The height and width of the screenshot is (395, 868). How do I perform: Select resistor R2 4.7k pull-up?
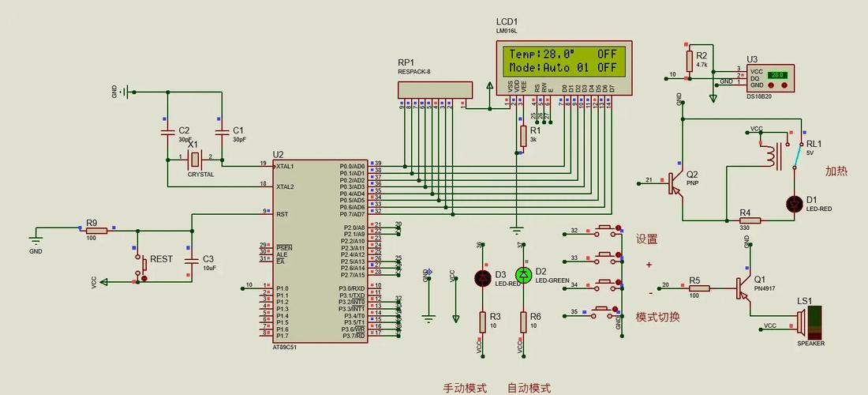click(689, 62)
